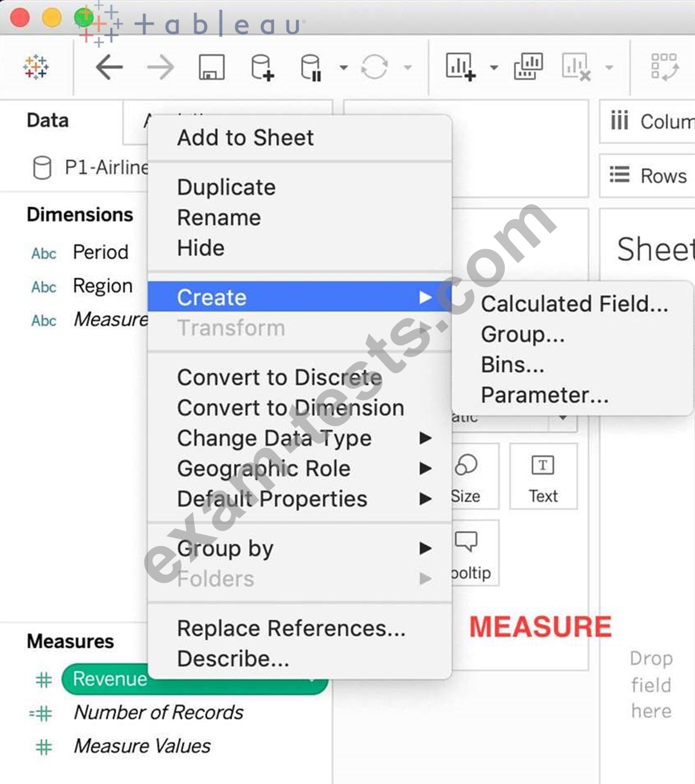Select the Region dimension field
The height and width of the screenshot is (784, 695).
[x=102, y=286]
